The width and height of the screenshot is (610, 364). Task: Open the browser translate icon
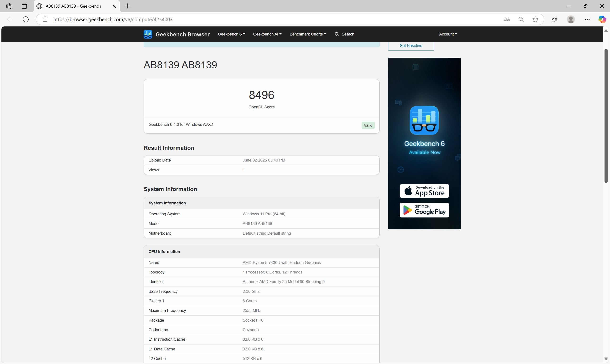click(507, 19)
